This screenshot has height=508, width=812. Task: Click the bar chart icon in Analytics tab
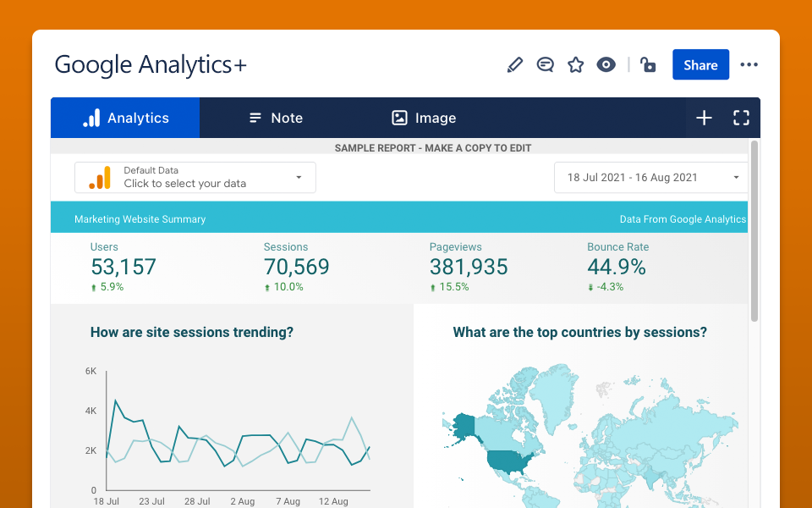[x=91, y=118]
